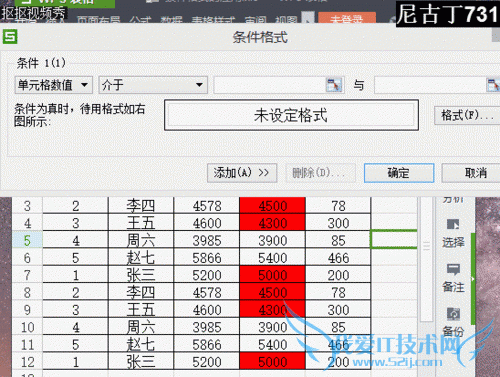The height and width of the screenshot is (377, 500).
Task: Confirm with the 确定 button
Action: [399, 173]
